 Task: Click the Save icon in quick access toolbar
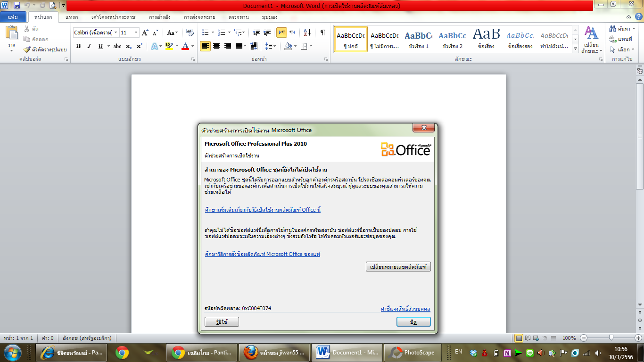point(17,6)
